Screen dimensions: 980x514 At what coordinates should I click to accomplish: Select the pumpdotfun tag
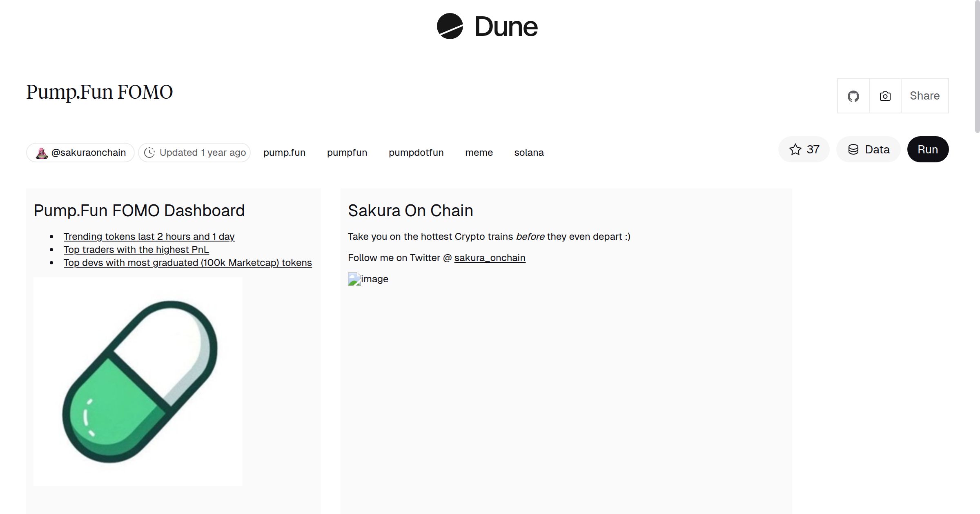pos(416,153)
